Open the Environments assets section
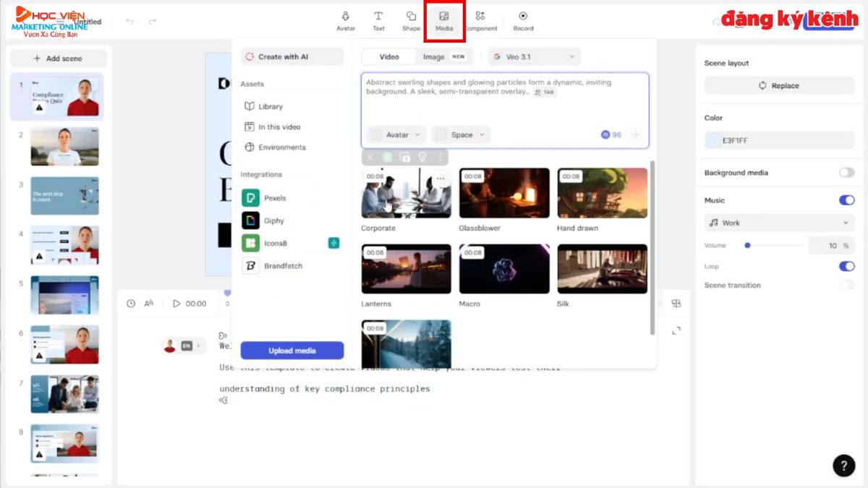Screen dimensions: 868x488 (282, 147)
